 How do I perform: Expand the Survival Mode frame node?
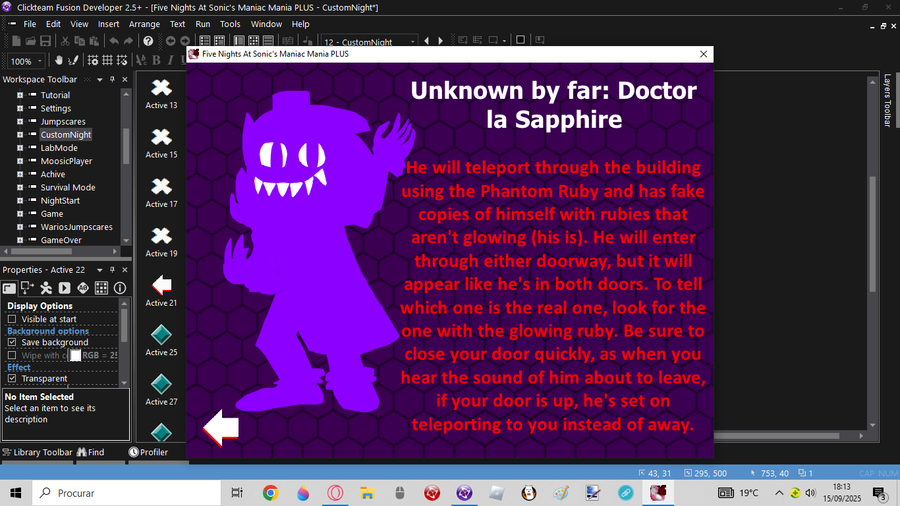pos(20,188)
